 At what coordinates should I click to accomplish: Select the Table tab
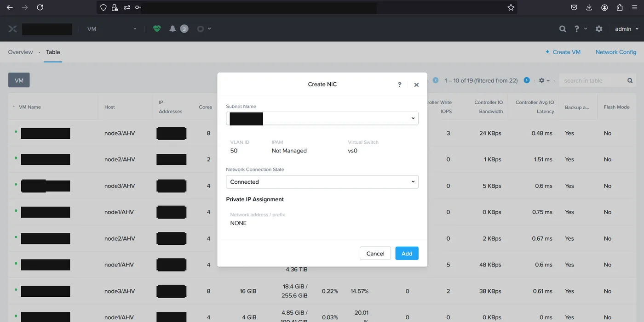53,52
